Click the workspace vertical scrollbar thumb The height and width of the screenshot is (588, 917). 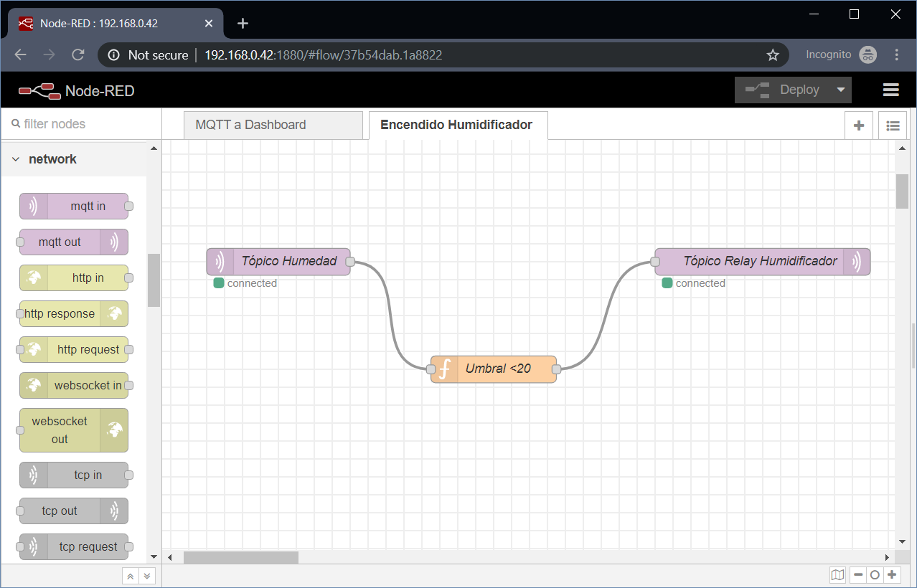tap(902, 191)
